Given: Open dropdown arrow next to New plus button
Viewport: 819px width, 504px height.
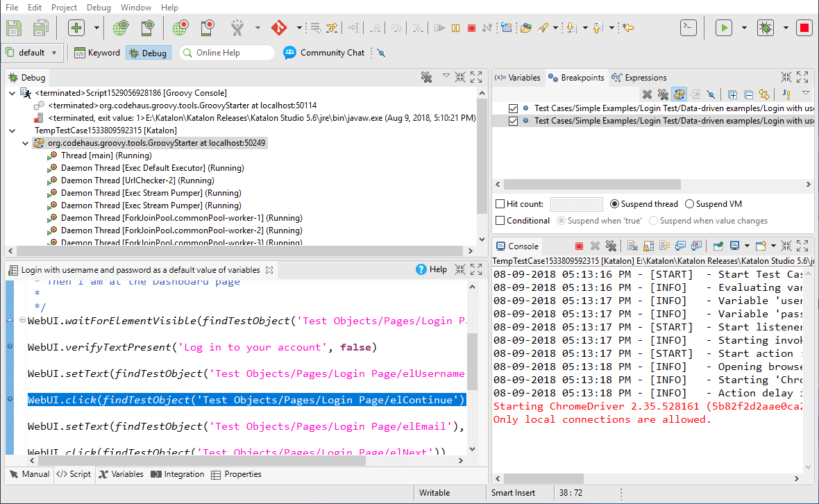Looking at the screenshot, I should pyautogui.click(x=96, y=28).
